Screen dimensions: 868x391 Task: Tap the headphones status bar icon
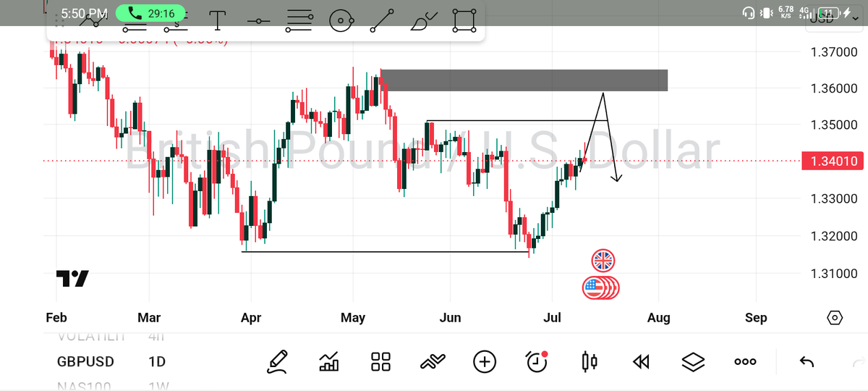pyautogui.click(x=749, y=13)
